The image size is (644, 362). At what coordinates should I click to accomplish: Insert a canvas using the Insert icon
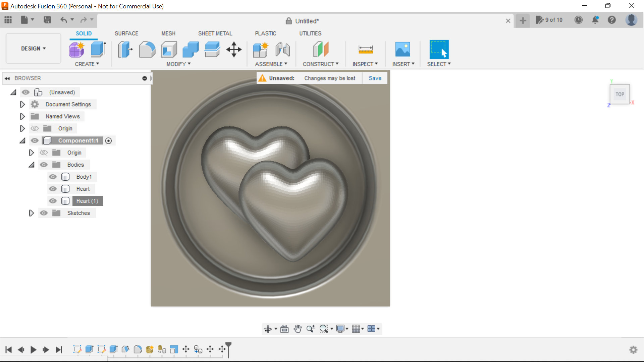coord(403,49)
